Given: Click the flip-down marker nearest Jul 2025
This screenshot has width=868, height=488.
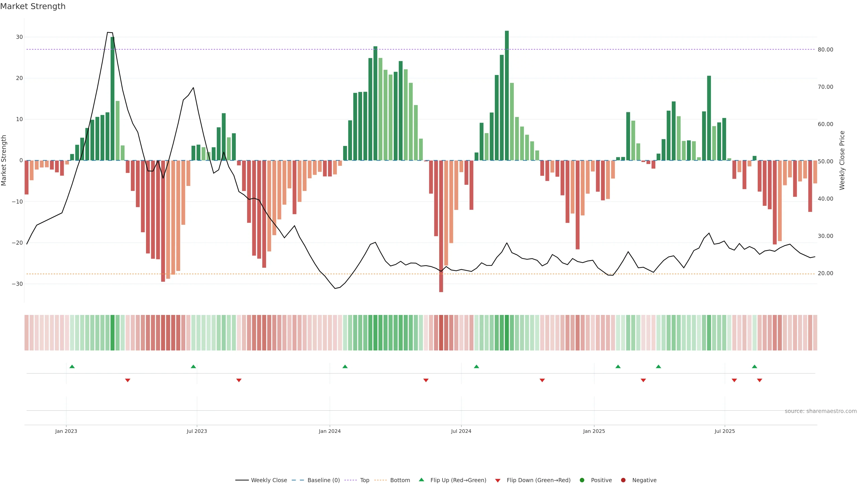Looking at the screenshot, I should pos(734,380).
